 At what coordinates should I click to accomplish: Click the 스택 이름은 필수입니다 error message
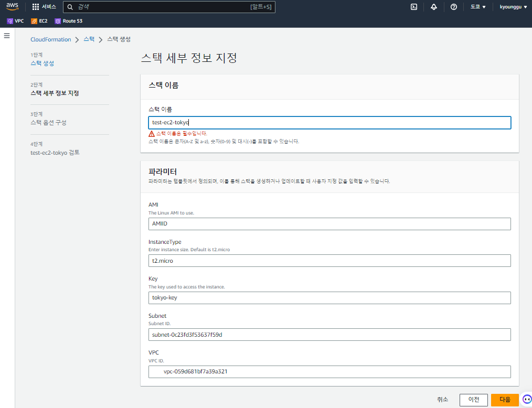click(x=182, y=134)
